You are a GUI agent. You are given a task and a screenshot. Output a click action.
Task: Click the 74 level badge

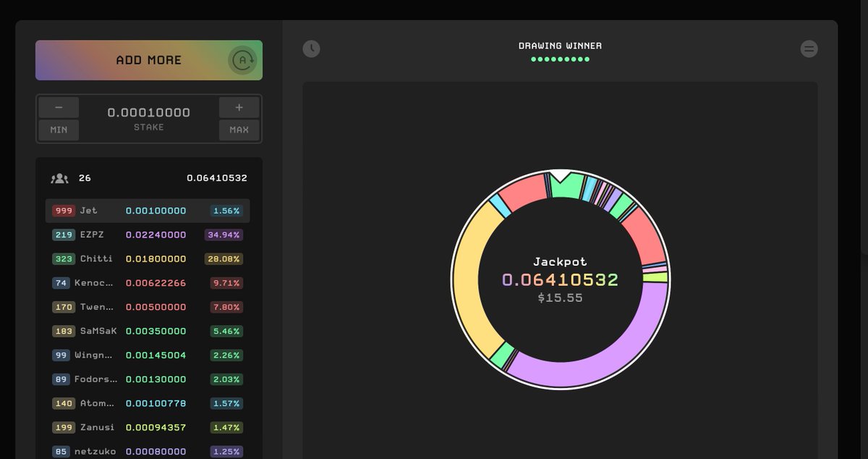pyautogui.click(x=61, y=283)
